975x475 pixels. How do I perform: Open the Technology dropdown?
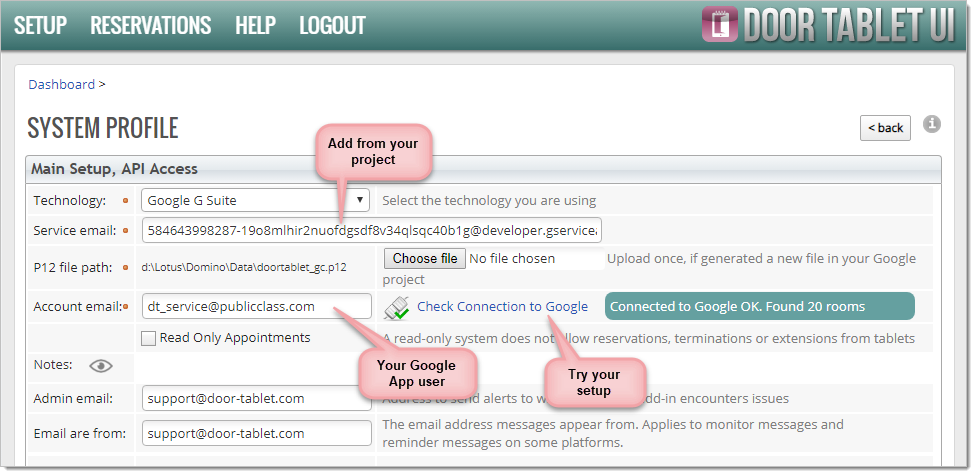[255, 200]
